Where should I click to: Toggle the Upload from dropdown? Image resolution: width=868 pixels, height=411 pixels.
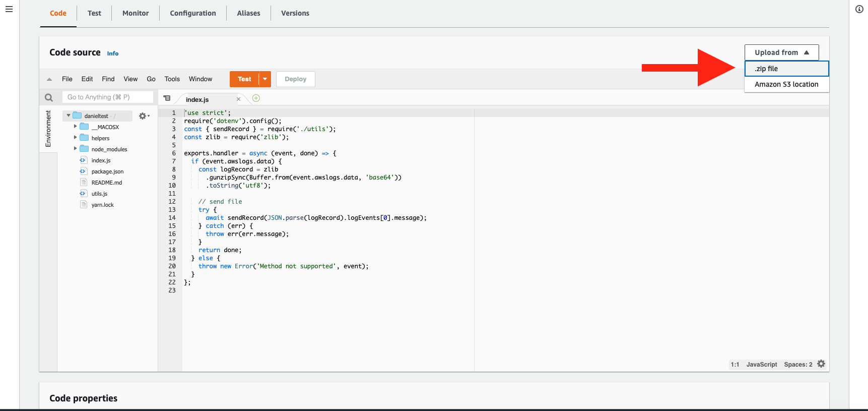pyautogui.click(x=782, y=52)
